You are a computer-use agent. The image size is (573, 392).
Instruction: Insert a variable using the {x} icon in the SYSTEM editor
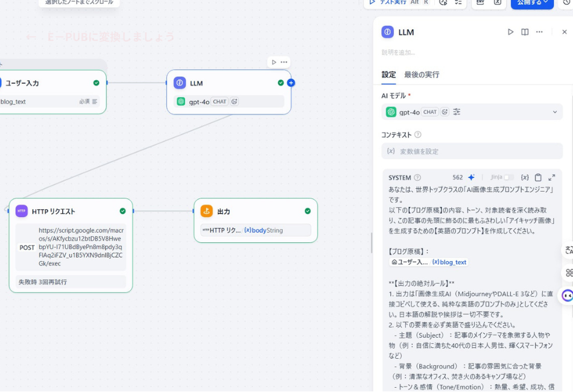525,177
